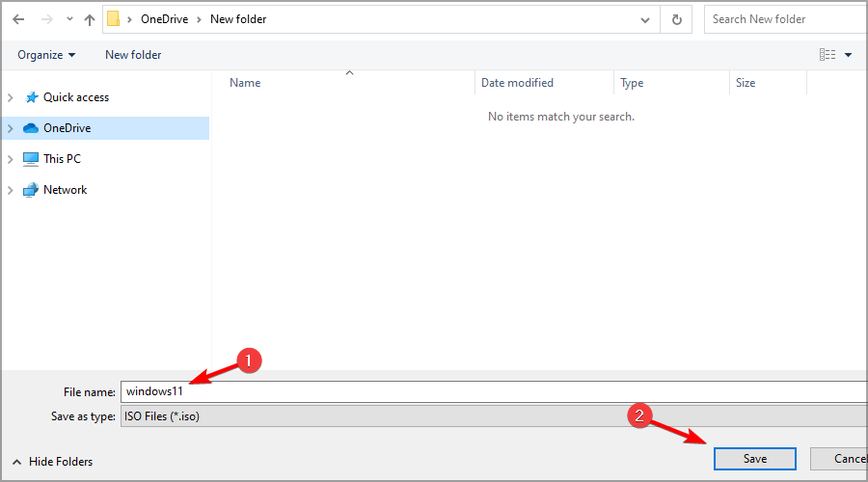The image size is (868, 482).
Task: Click the OneDrive cloud icon in sidebar
Action: pos(31,128)
